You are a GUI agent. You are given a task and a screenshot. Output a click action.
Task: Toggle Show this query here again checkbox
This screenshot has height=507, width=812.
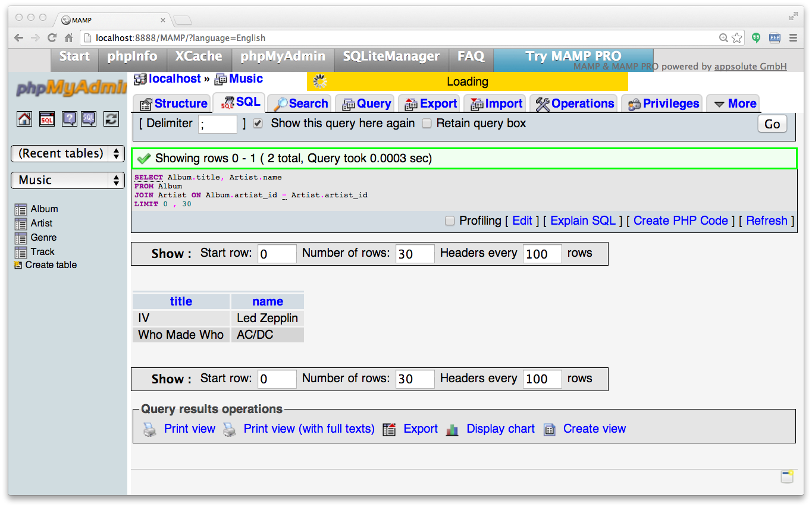click(x=258, y=124)
